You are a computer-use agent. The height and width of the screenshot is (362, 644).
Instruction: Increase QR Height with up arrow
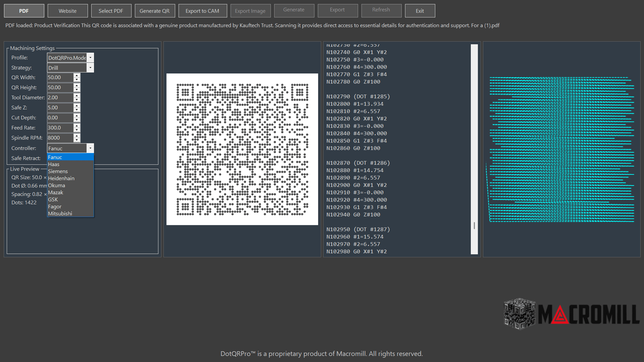(x=77, y=85)
